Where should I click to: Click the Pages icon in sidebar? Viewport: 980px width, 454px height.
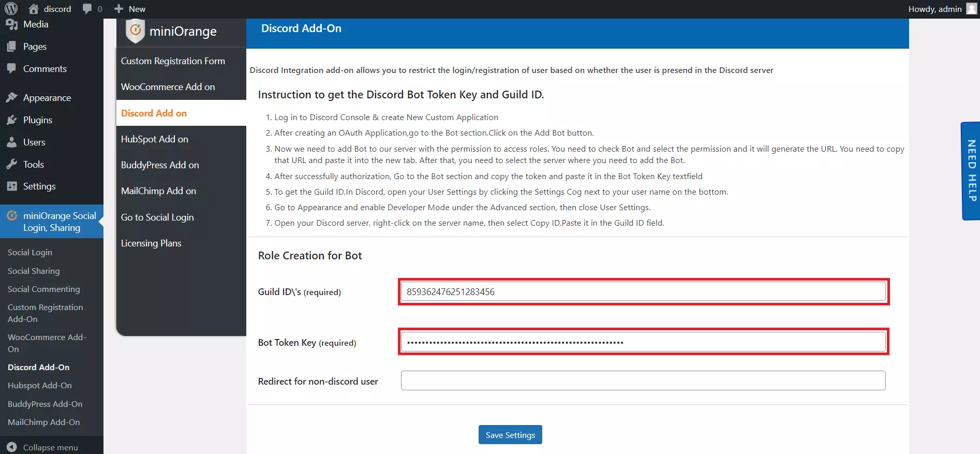(x=12, y=47)
